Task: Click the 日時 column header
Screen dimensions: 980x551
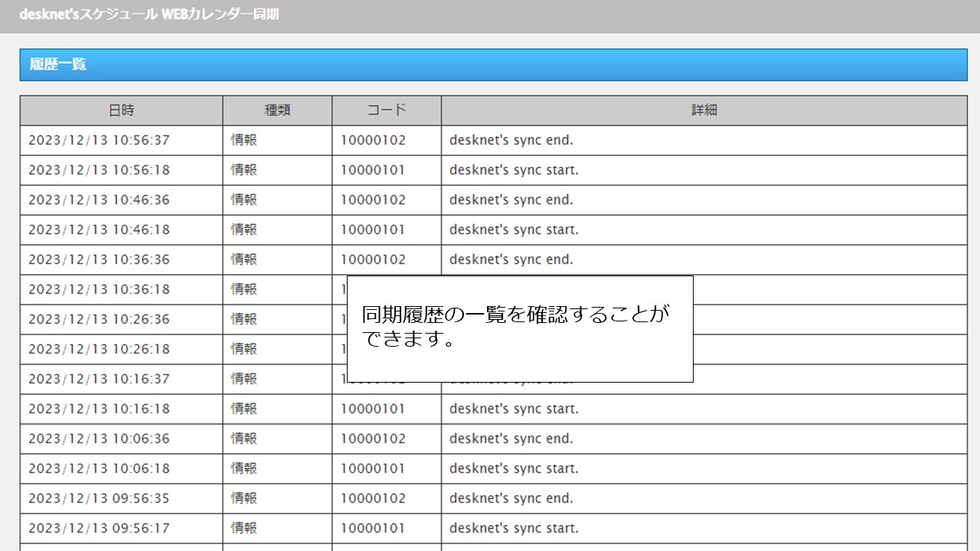Action: [x=121, y=110]
